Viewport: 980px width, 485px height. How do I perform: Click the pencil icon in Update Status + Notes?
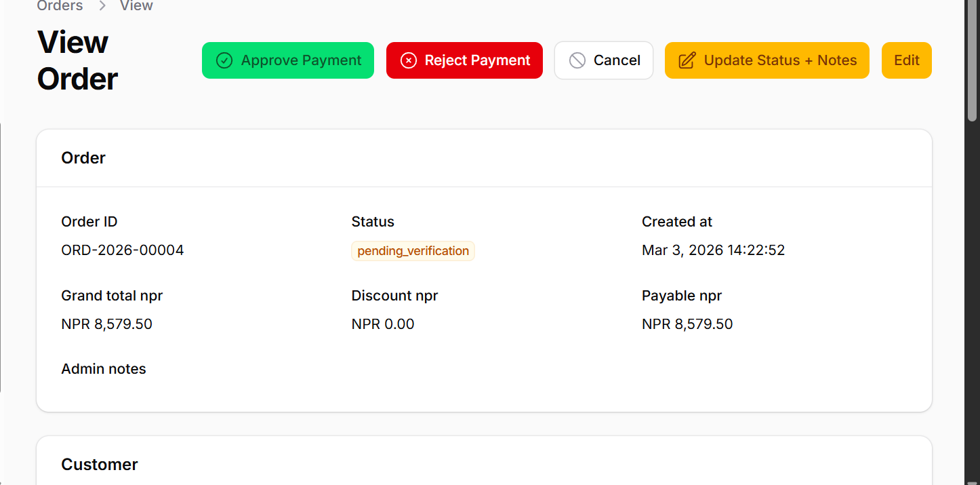pos(687,60)
